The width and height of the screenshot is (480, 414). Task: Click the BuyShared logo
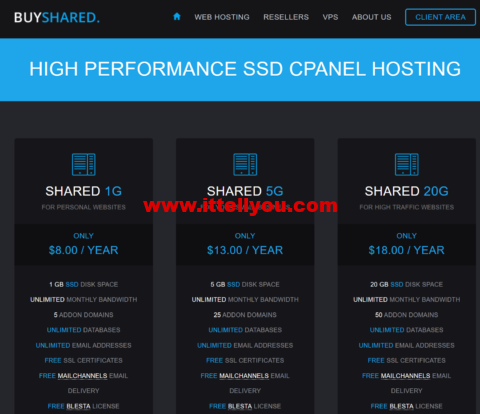[x=57, y=17]
